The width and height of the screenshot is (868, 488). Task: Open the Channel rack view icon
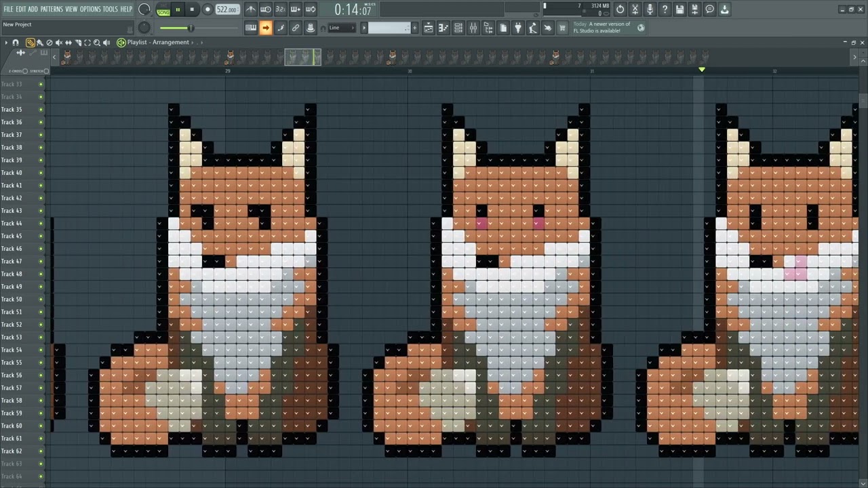pos(458,28)
